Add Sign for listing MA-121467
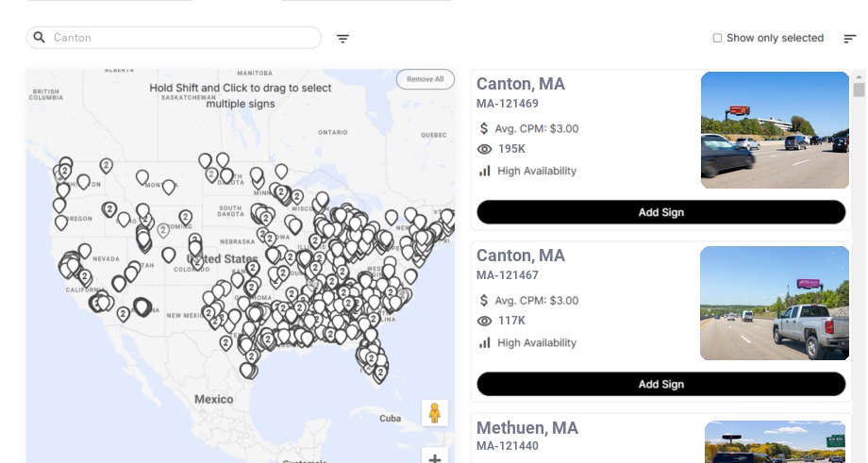The width and height of the screenshot is (868, 463). pyautogui.click(x=660, y=384)
